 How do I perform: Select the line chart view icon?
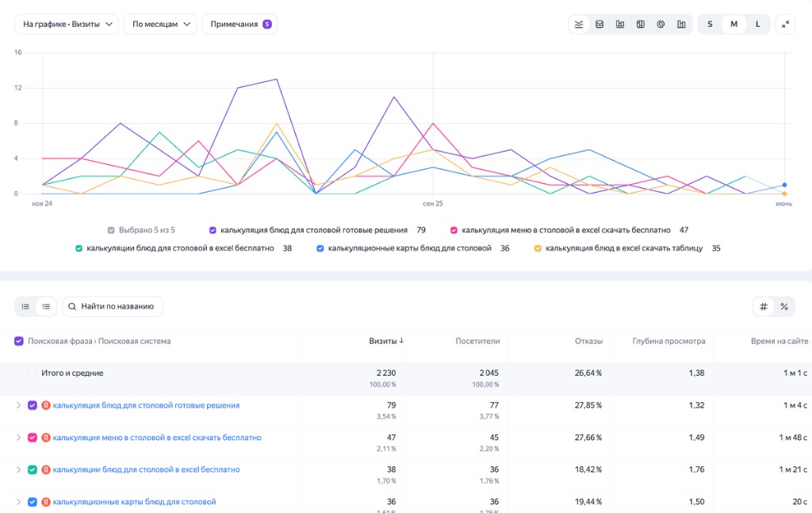pyautogui.click(x=579, y=25)
